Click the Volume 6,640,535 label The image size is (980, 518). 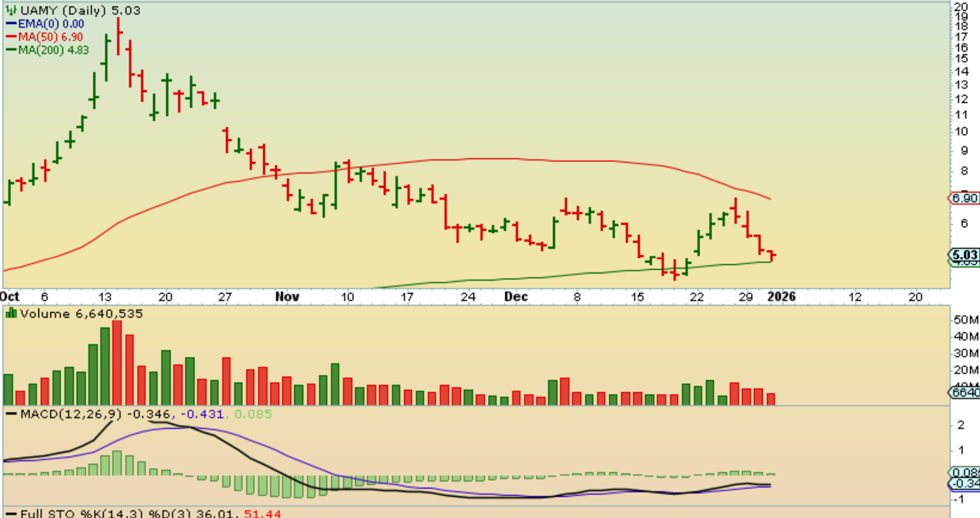81,314
